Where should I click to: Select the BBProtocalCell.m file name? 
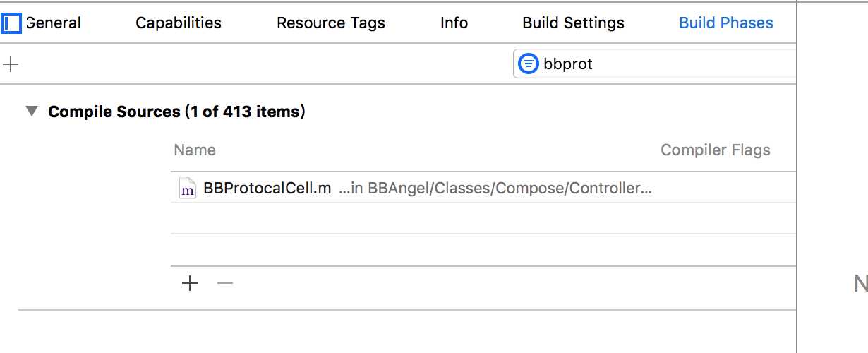pos(267,189)
